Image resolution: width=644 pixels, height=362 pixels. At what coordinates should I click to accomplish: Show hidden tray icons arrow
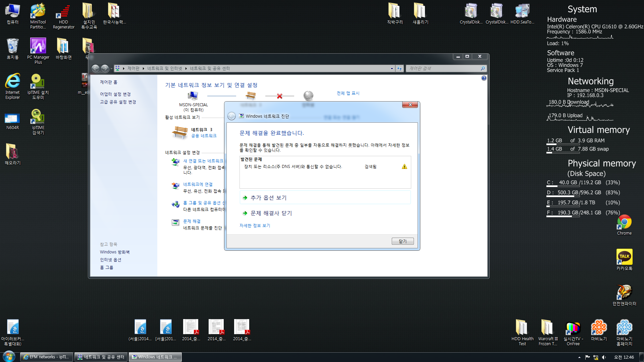click(579, 357)
